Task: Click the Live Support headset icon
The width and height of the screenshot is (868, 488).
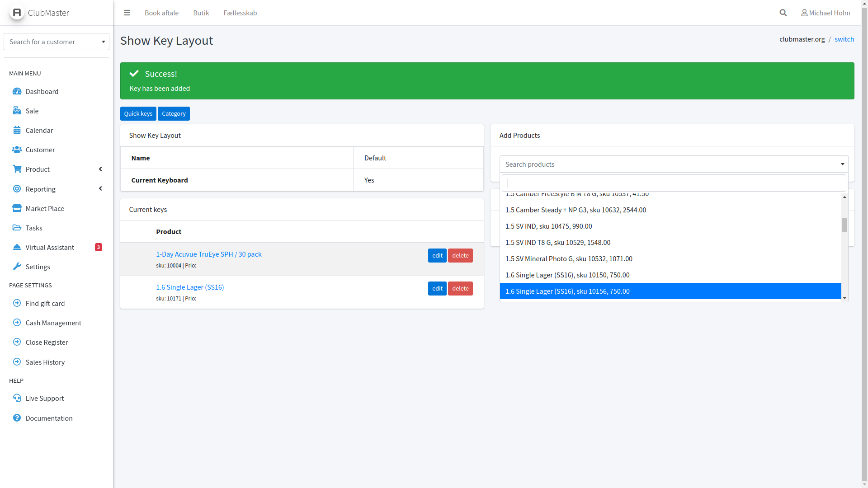Action: 17,398
